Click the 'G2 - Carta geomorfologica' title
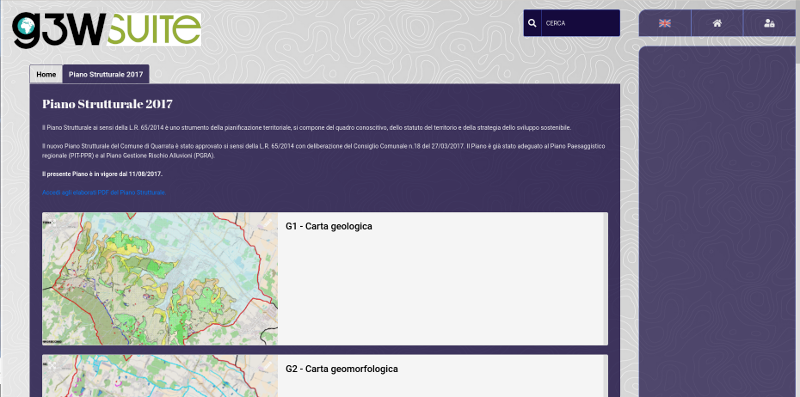 [341, 368]
